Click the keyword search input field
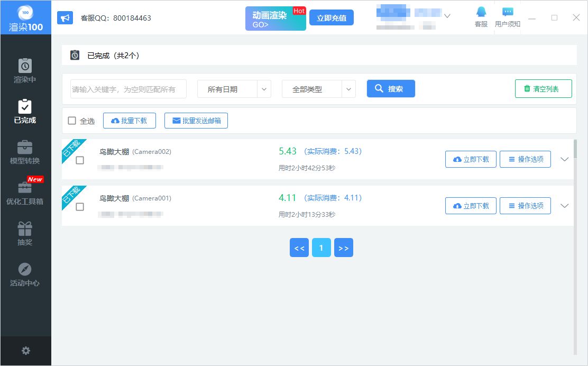588x366 pixels. pos(128,89)
